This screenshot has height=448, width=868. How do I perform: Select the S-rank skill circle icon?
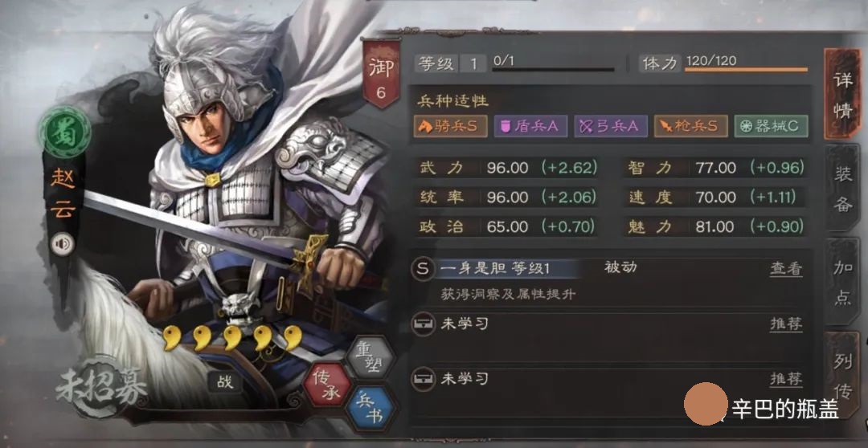(x=423, y=269)
